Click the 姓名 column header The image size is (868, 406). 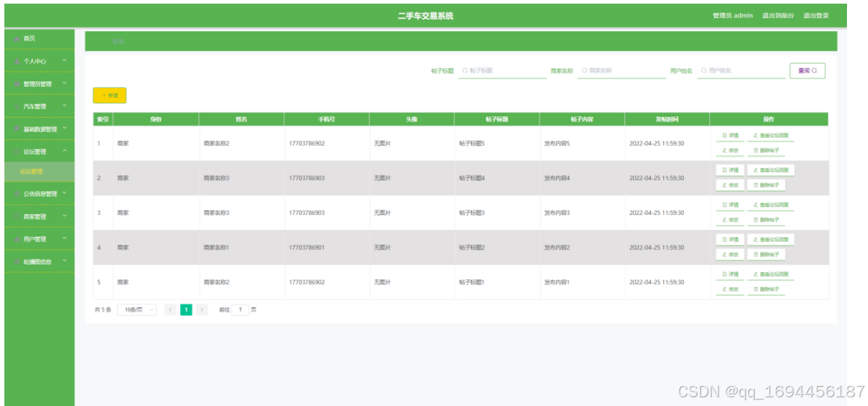[x=242, y=119]
